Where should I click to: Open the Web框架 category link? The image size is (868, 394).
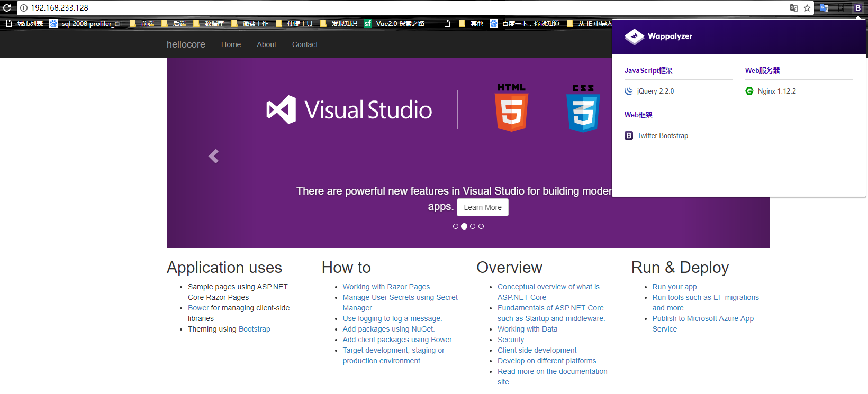(x=638, y=115)
